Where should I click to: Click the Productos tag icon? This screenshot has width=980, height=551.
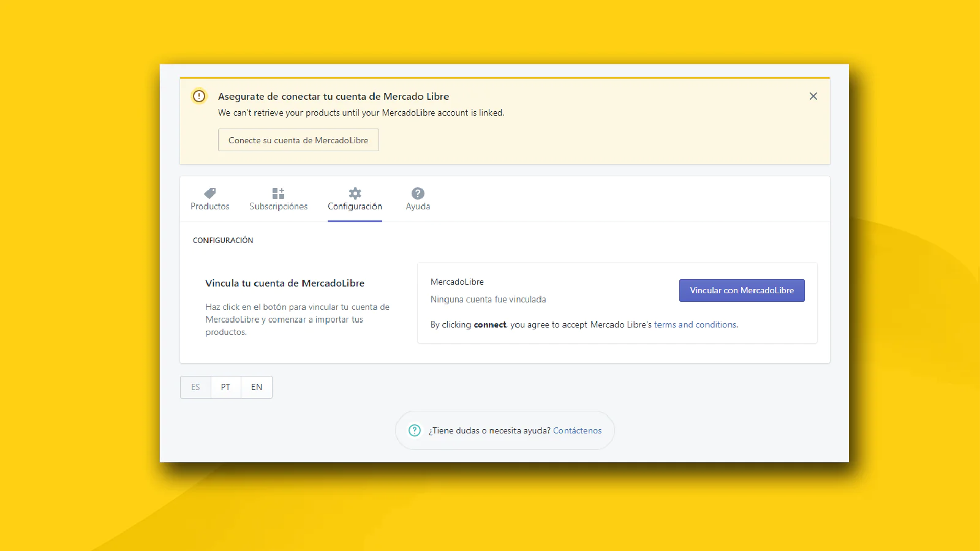click(x=209, y=193)
